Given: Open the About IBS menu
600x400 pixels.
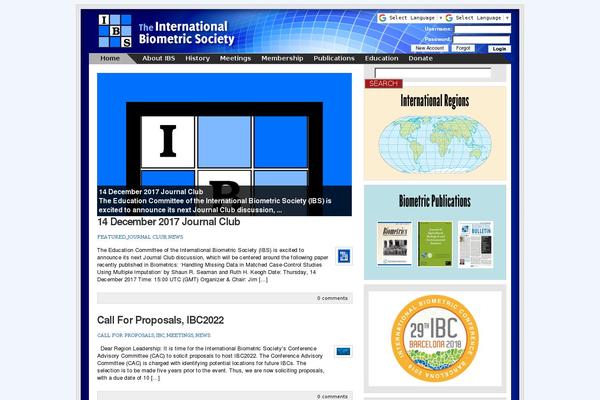Looking at the screenshot, I should pyautogui.click(x=158, y=58).
